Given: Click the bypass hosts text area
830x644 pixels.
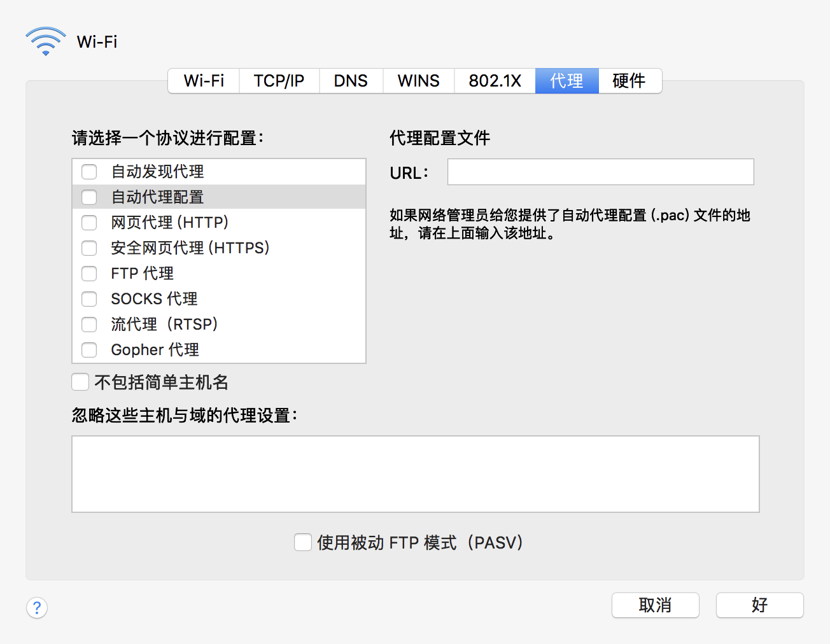Looking at the screenshot, I should tap(415, 474).
